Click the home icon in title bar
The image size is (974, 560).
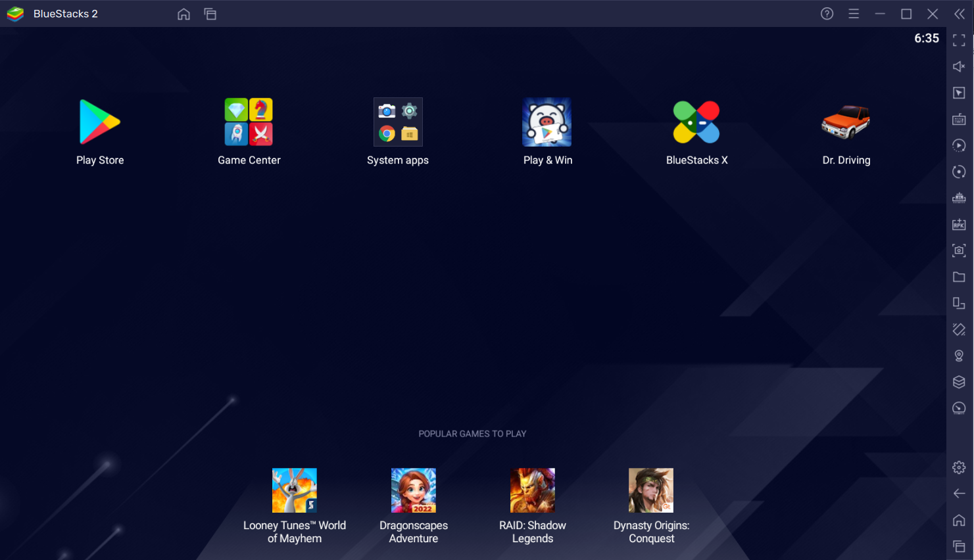click(183, 14)
